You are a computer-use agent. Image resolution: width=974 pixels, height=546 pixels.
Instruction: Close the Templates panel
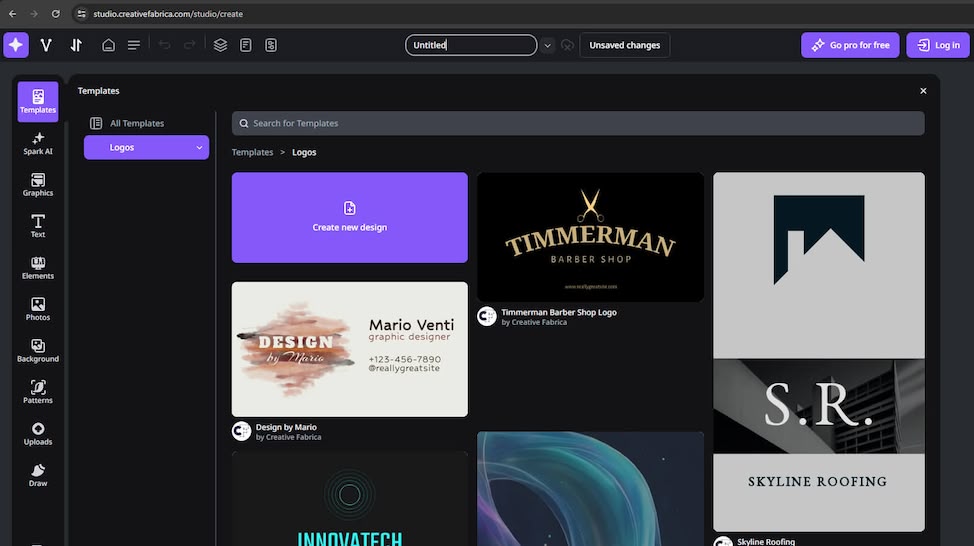tap(923, 91)
